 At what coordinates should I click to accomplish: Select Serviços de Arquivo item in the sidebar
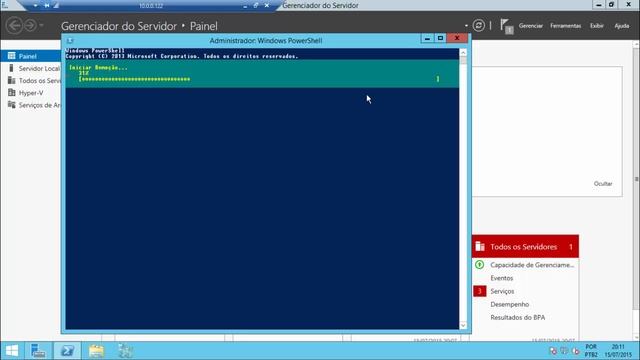tap(31, 105)
